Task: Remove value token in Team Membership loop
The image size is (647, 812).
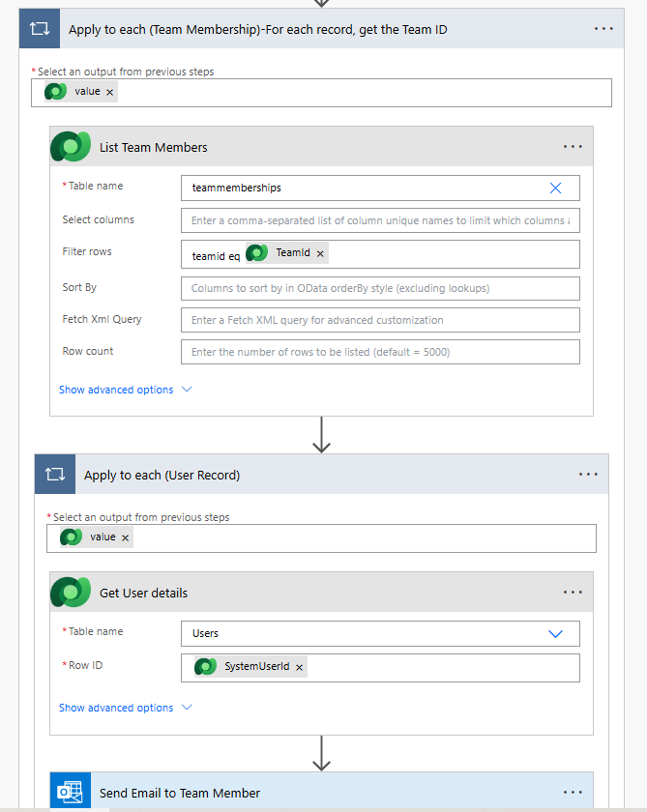Action: 110,92
